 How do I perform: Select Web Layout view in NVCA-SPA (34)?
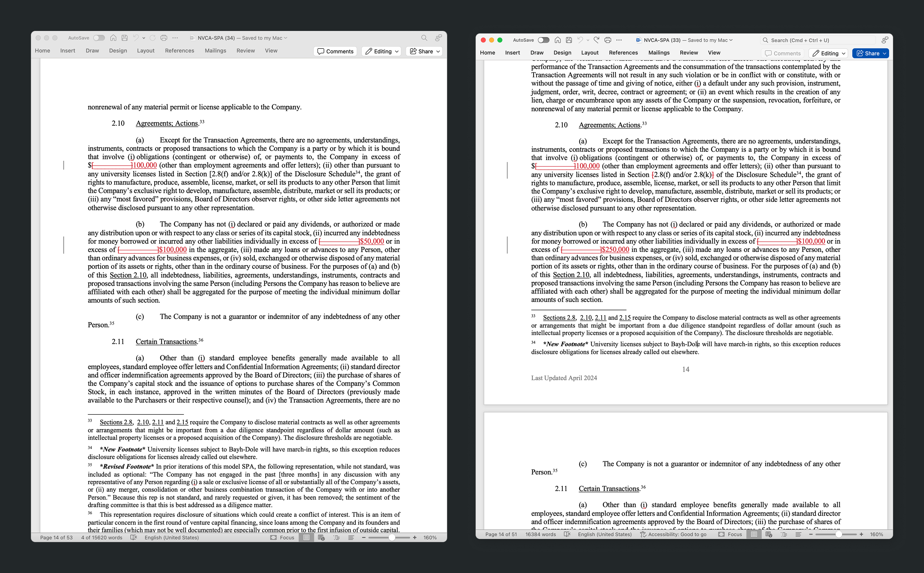(321, 537)
